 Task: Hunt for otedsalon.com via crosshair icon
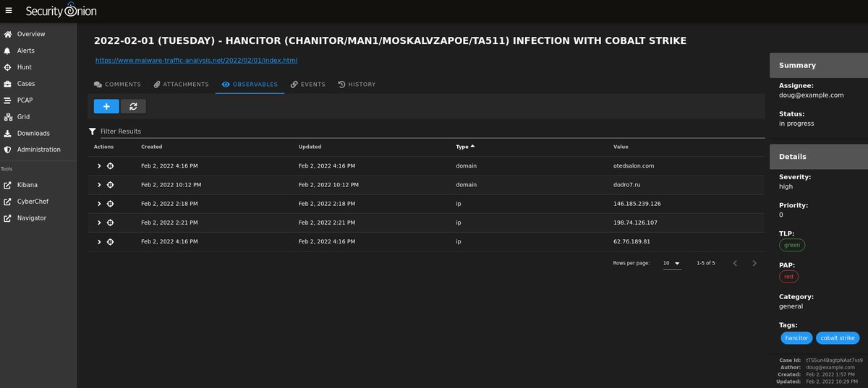110,165
